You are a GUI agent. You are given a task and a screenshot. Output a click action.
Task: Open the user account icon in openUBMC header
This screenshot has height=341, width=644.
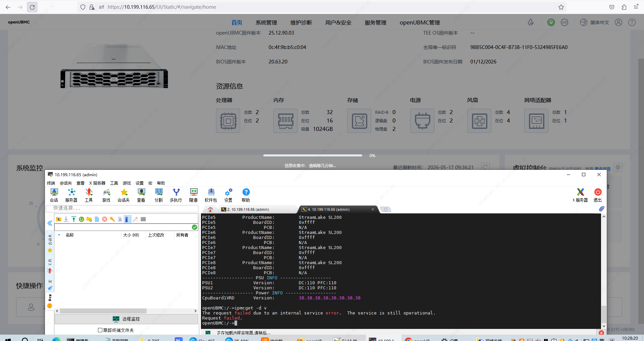point(619,22)
